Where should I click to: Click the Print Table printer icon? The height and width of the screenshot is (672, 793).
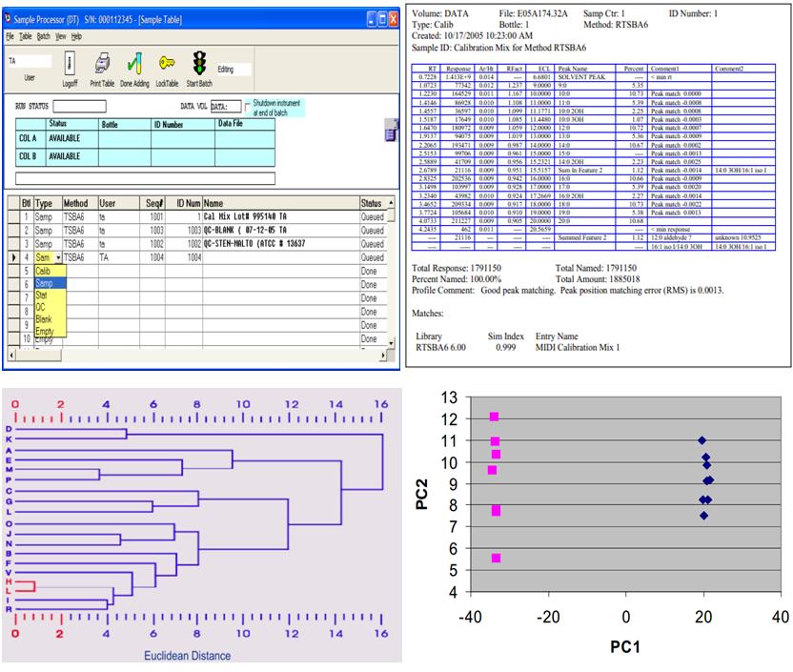[102, 64]
